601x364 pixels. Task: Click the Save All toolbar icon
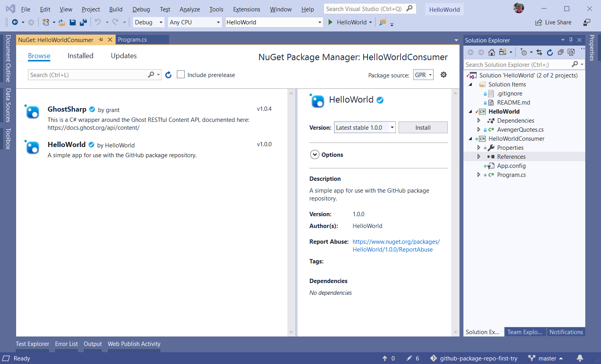83,22
